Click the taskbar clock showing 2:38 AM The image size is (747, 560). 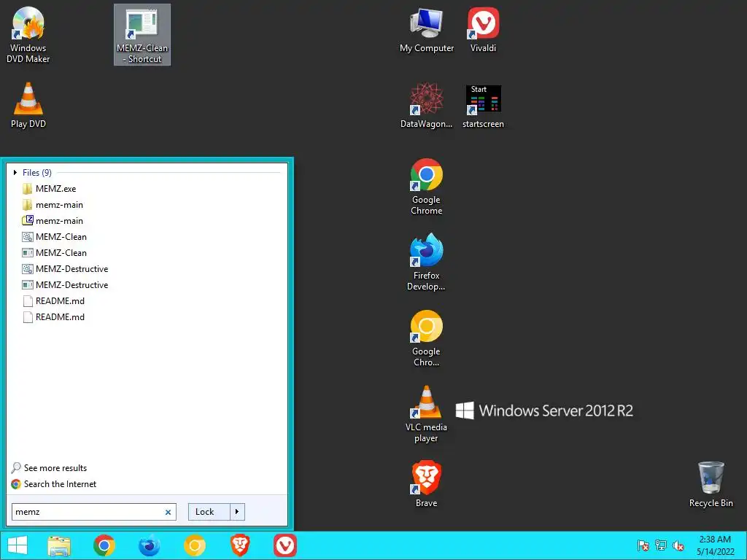coord(715,545)
